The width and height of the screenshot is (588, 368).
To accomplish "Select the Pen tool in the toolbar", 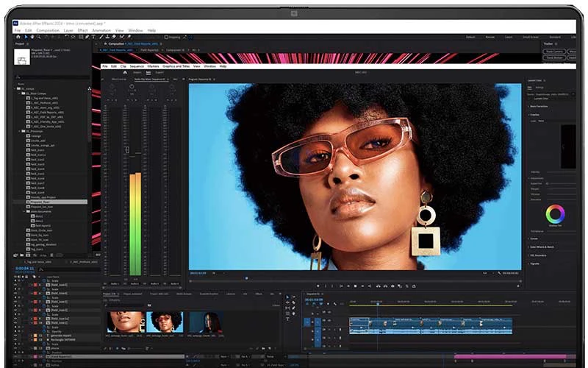I will pyautogui.click(x=87, y=37).
